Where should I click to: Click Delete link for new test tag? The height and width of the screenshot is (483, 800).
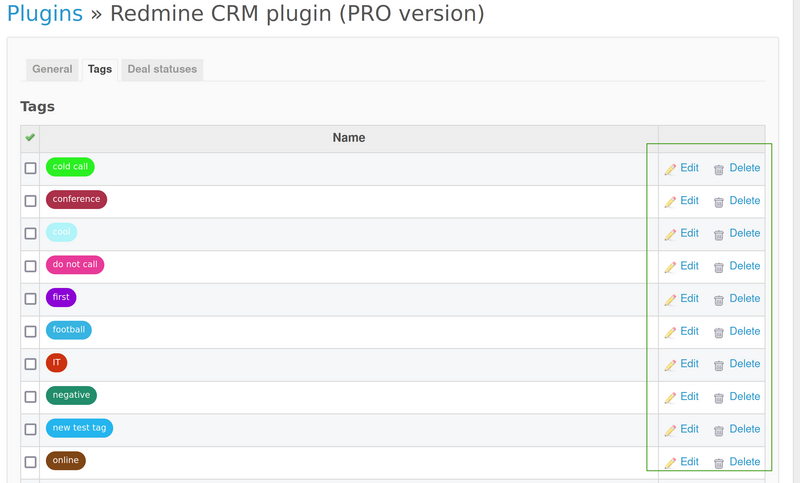744,429
